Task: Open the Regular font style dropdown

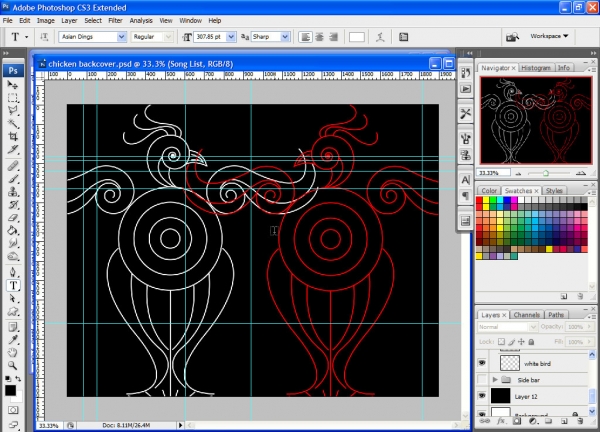Action: pyautogui.click(x=168, y=37)
